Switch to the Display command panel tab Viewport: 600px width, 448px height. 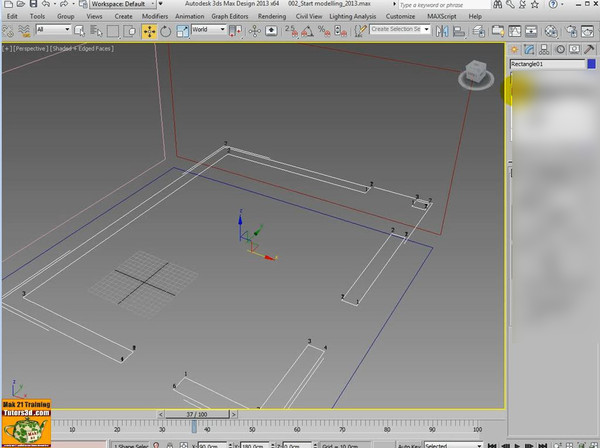point(574,49)
